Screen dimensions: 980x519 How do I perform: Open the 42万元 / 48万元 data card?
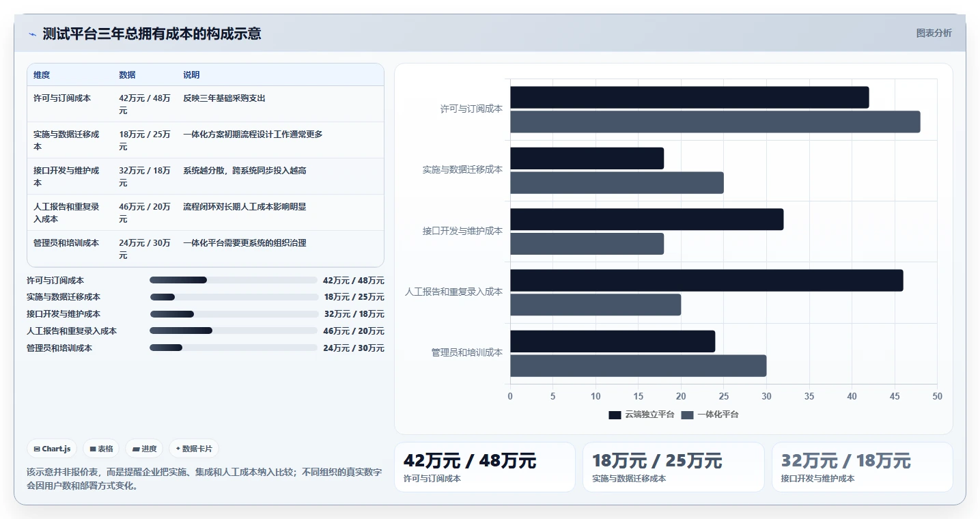coord(485,467)
